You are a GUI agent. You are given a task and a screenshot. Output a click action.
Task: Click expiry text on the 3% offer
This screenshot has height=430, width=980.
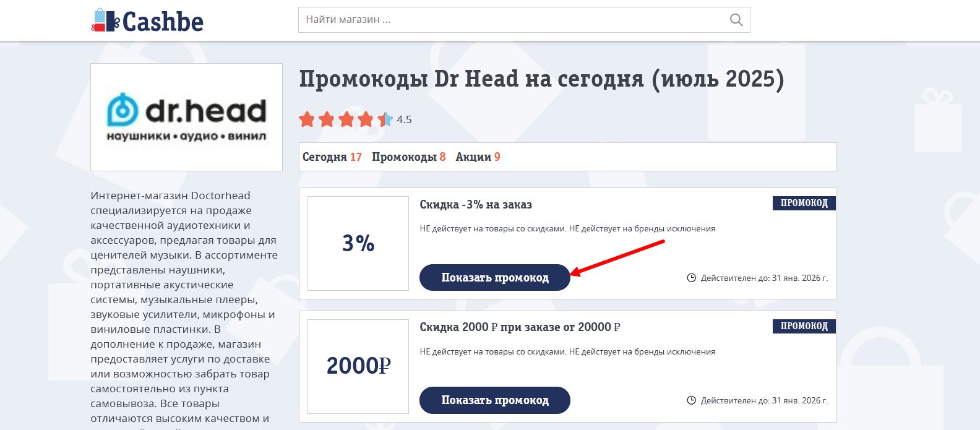(x=764, y=278)
